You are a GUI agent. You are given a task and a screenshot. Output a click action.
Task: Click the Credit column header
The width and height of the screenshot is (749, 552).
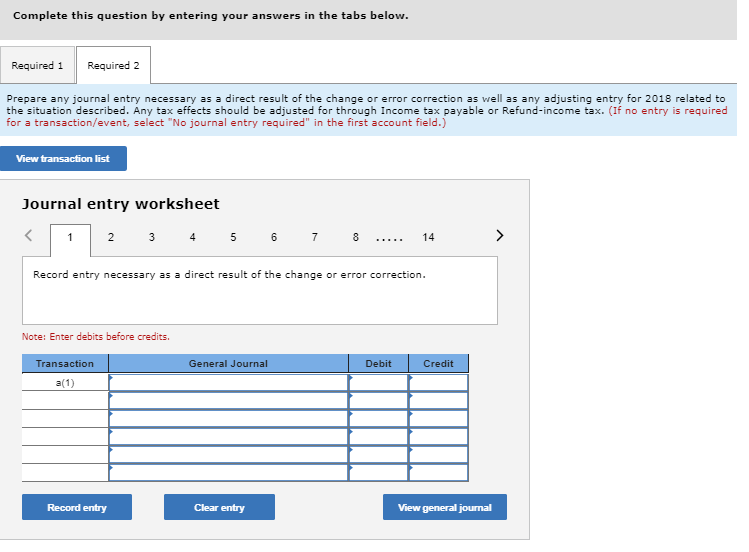point(439,363)
